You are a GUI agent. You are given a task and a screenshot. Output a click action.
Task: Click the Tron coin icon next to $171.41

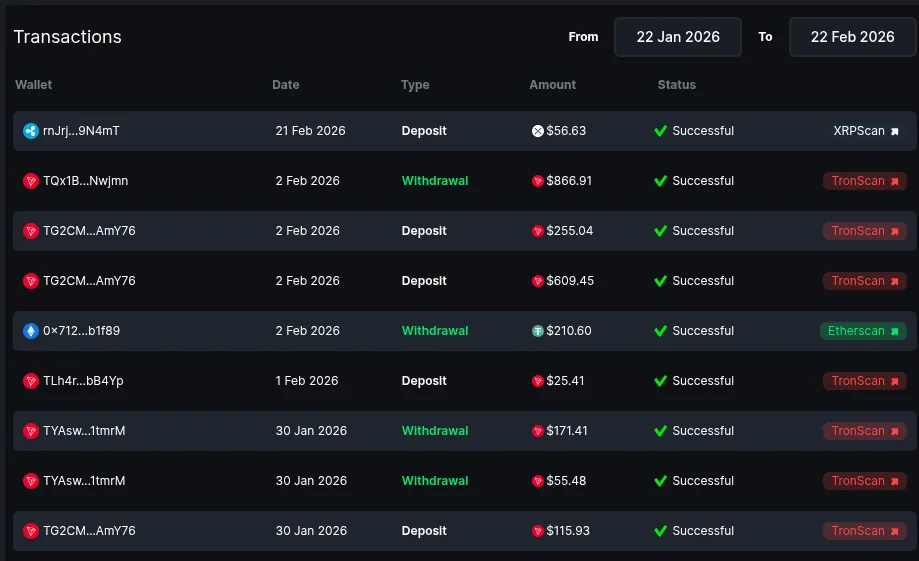click(537, 431)
